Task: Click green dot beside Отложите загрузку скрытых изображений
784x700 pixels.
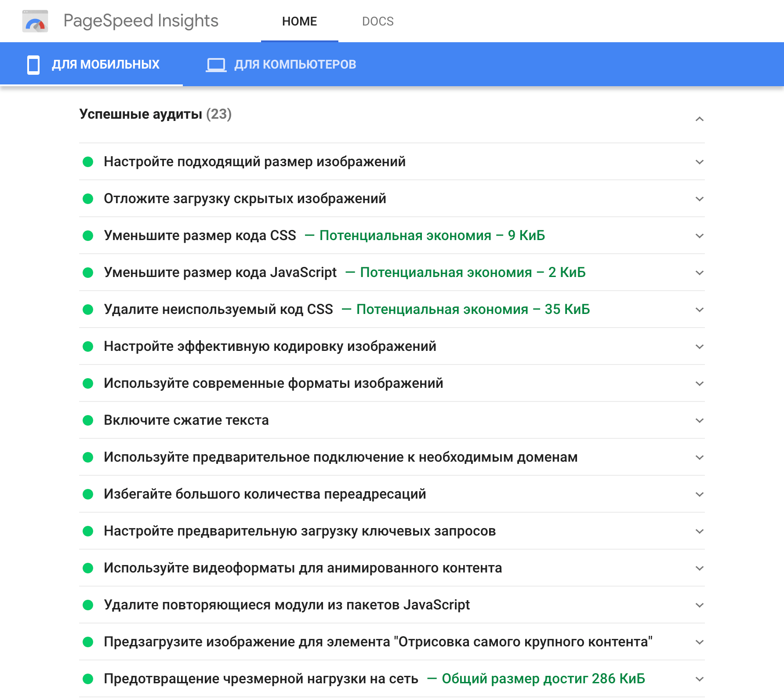Action: pyautogui.click(x=88, y=199)
